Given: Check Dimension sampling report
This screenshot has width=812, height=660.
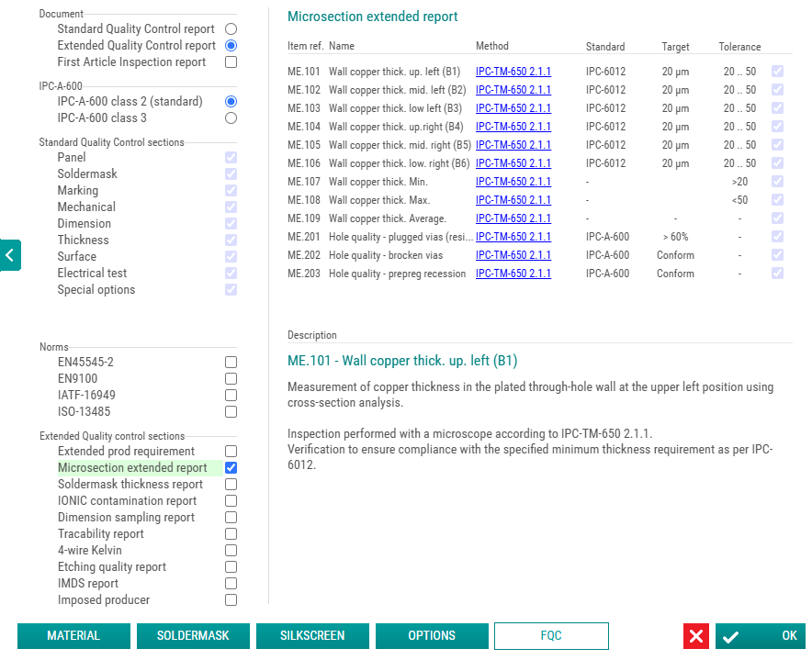Looking at the screenshot, I should [231, 518].
